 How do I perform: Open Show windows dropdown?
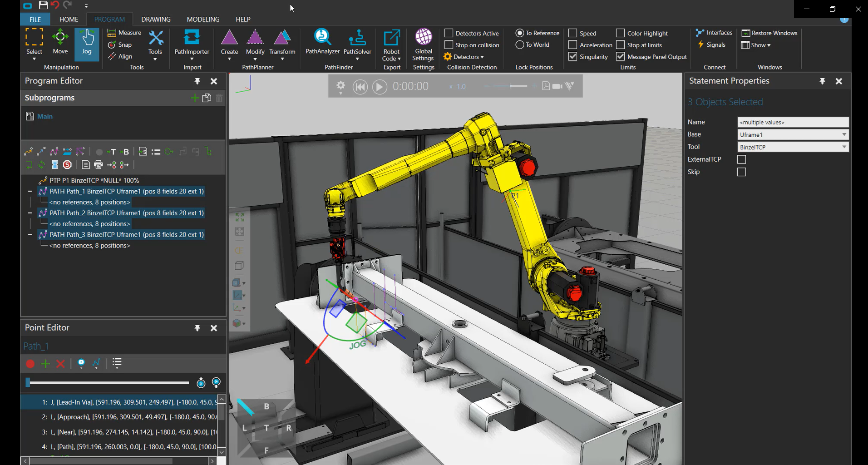[x=756, y=45]
